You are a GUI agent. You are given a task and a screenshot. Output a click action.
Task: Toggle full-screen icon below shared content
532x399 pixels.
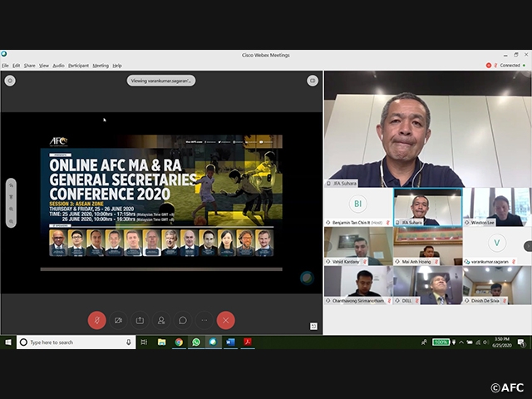tap(313, 327)
